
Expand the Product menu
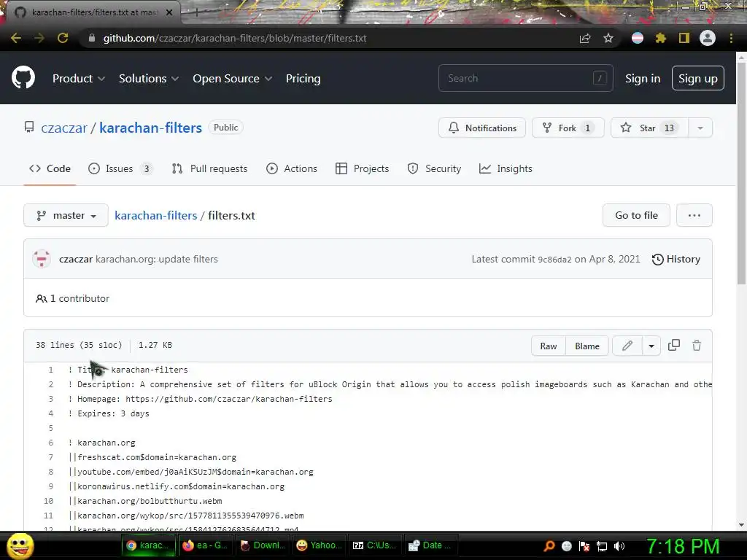point(79,79)
